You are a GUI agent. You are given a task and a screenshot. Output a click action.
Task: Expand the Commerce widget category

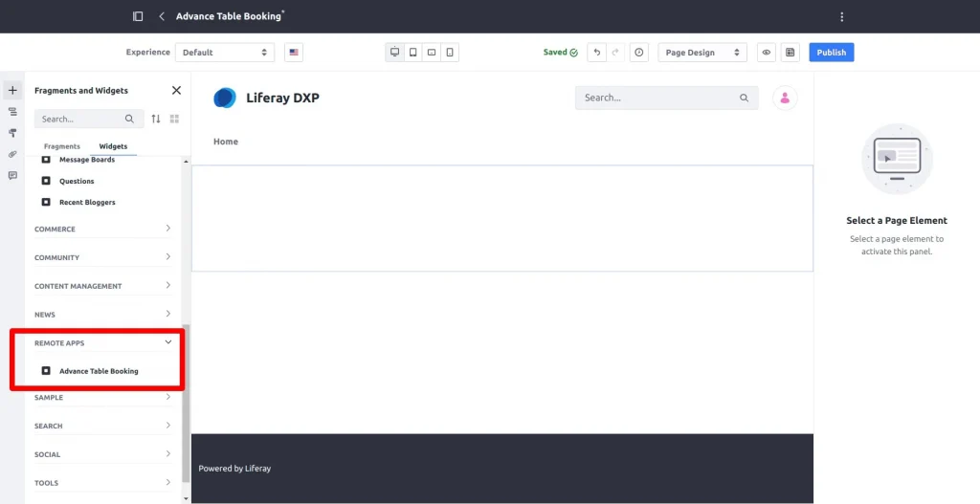pos(102,229)
